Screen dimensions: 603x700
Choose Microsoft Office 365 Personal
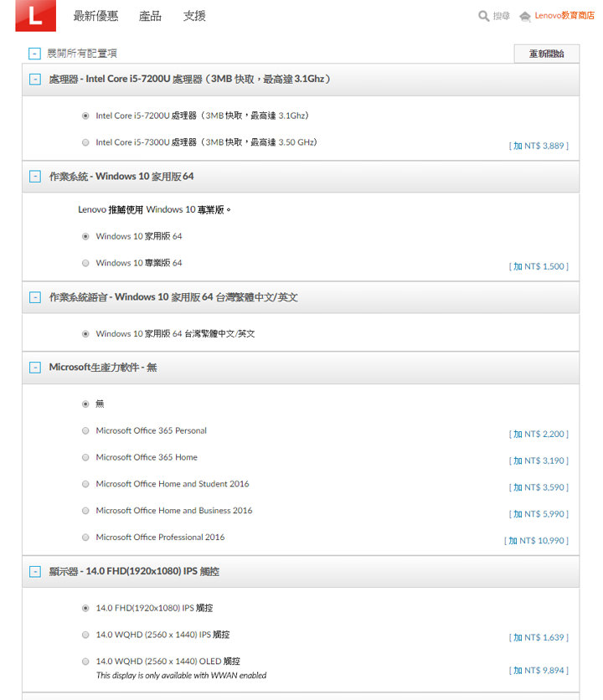tap(85, 430)
